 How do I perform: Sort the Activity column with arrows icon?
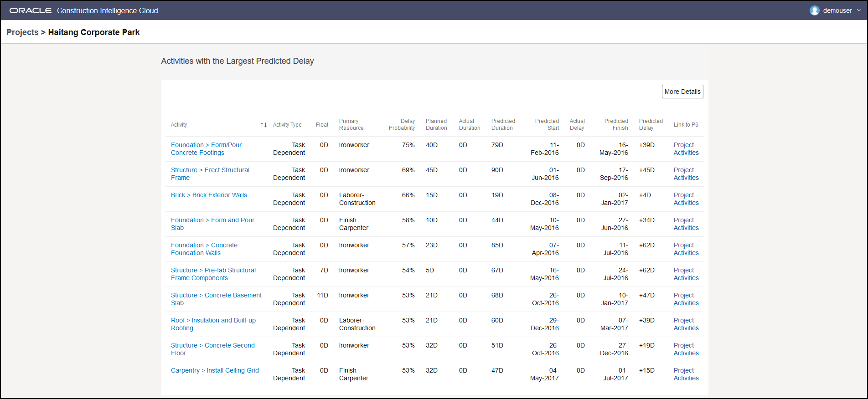tap(263, 125)
